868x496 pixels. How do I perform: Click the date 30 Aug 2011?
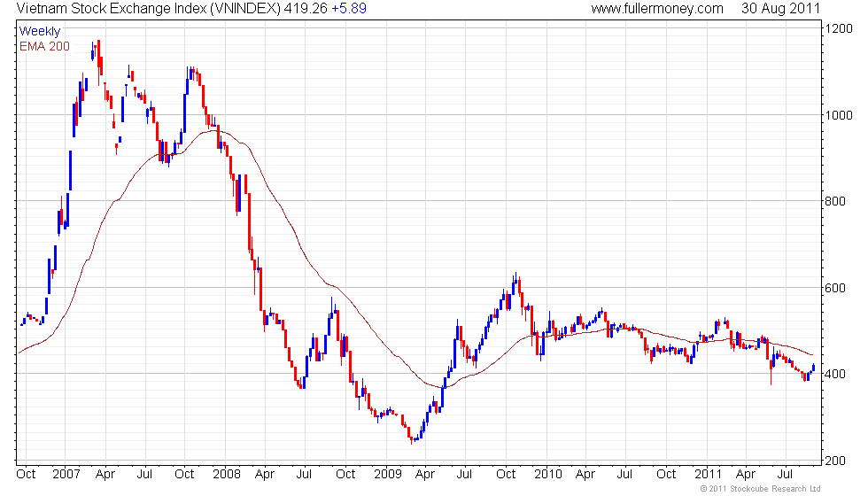(780, 9)
